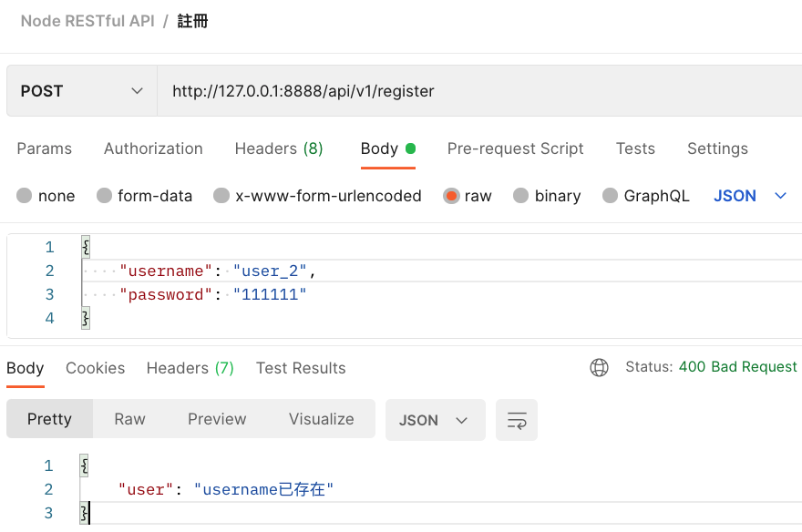802x532 pixels.
Task: Choose the GraphQL body option
Action: point(610,195)
